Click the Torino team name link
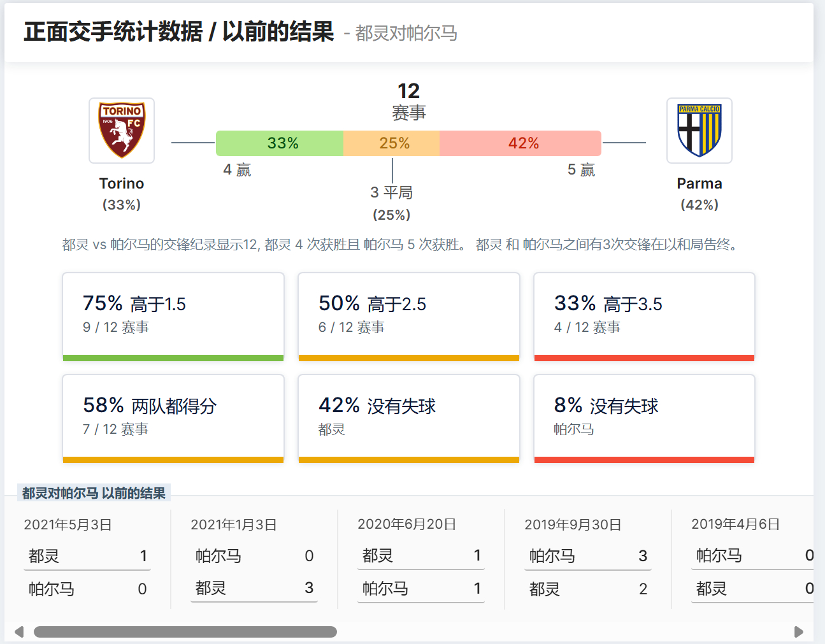Image resolution: width=825 pixels, height=644 pixels. click(x=122, y=183)
